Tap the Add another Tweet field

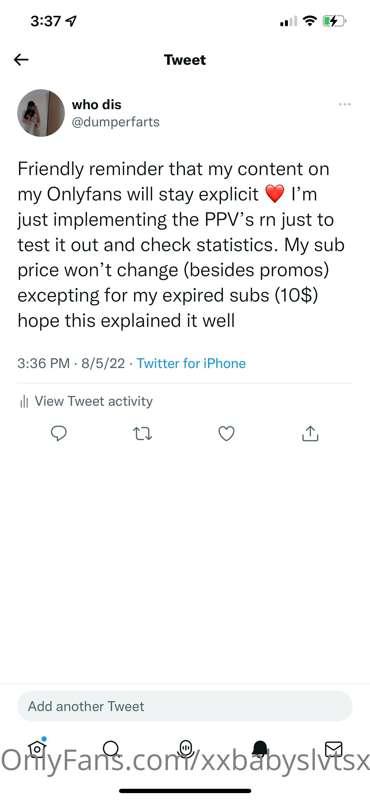point(185,706)
